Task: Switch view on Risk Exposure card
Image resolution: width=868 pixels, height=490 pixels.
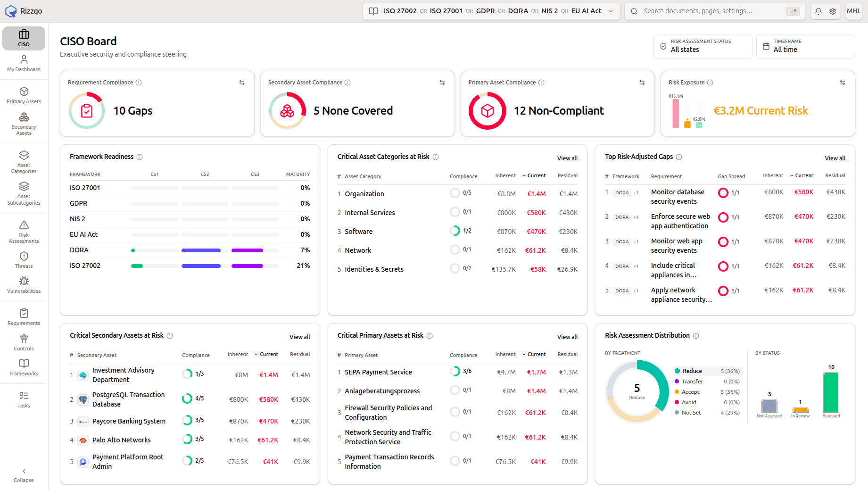Action: pyautogui.click(x=843, y=83)
